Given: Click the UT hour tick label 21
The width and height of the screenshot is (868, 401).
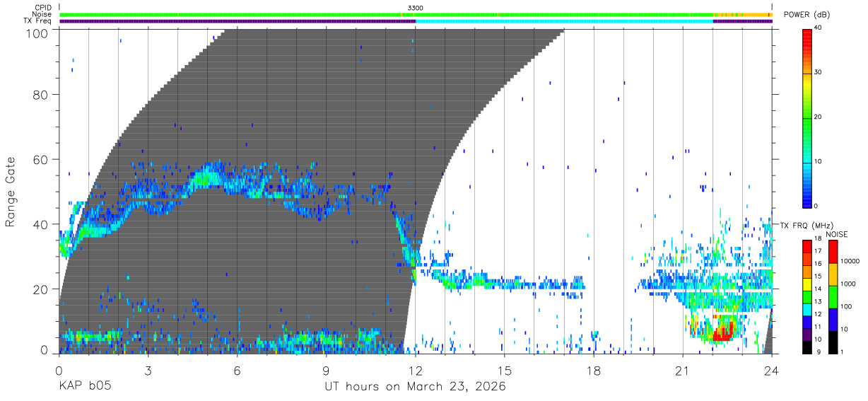Looking at the screenshot, I should (x=683, y=370).
